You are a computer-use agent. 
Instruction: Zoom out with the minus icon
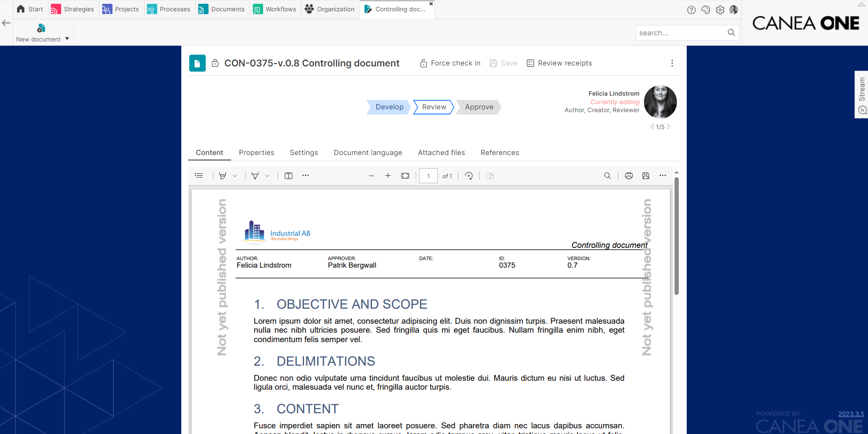point(371,176)
